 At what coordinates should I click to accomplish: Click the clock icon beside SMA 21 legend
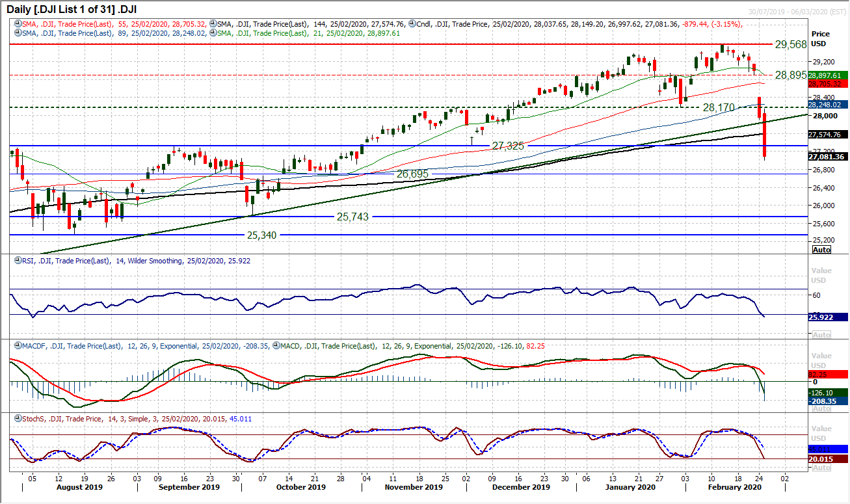(x=213, y=33)
